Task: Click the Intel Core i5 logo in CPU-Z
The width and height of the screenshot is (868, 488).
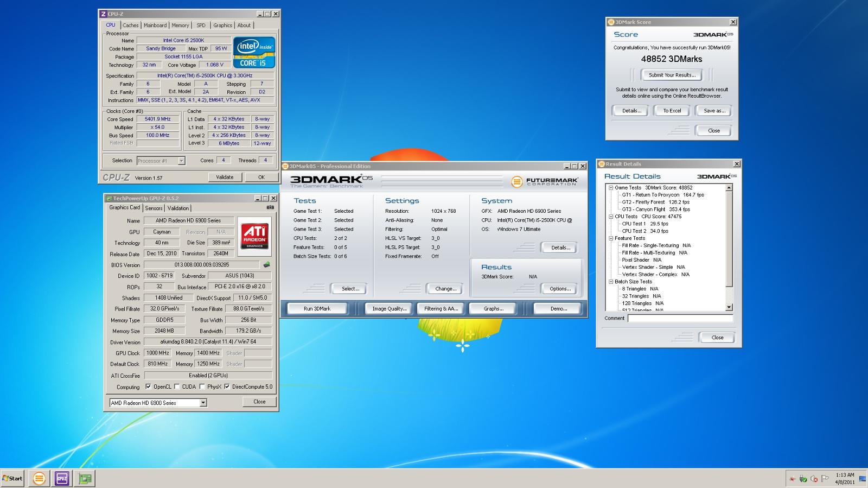Action: pos(254,52)
